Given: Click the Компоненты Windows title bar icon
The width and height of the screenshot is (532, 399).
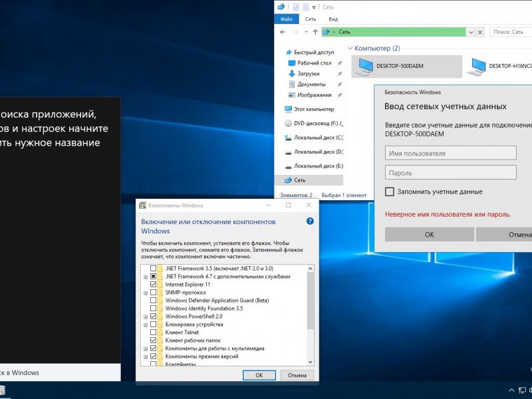Looking at the screenshot, I should click(143, 205).
